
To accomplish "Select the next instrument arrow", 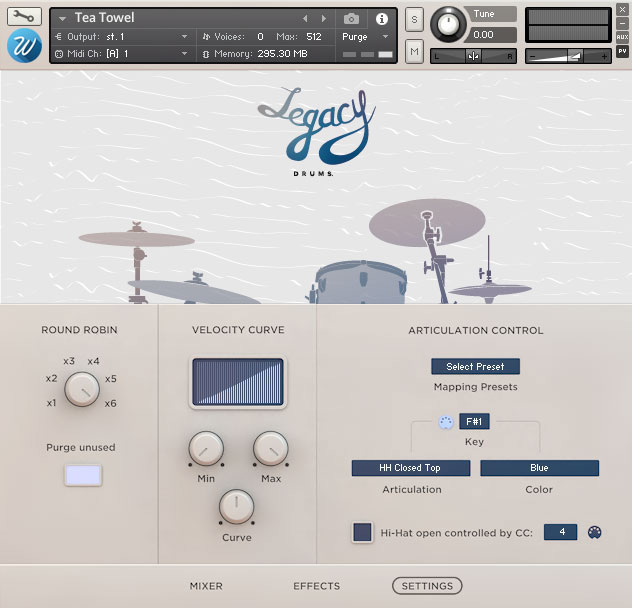I will pyautogui.click(x=323, y=19).
